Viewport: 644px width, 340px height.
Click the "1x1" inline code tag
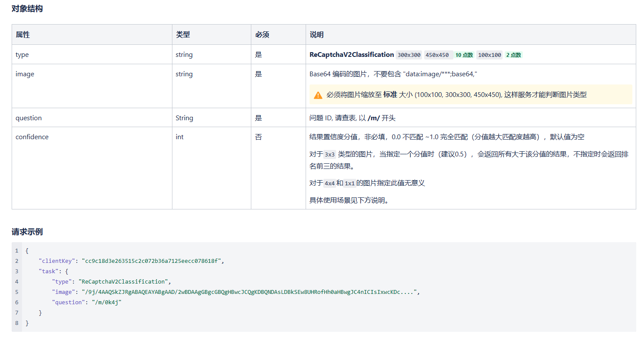(x=350, y=183)
